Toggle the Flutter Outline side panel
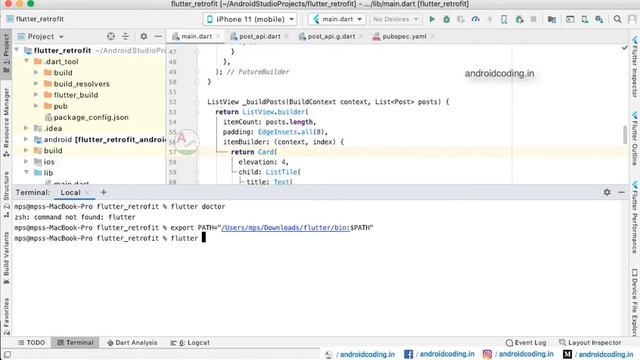The height and width of the screenshot is (360, 640). pyautogui.click(x=635, y=139)
